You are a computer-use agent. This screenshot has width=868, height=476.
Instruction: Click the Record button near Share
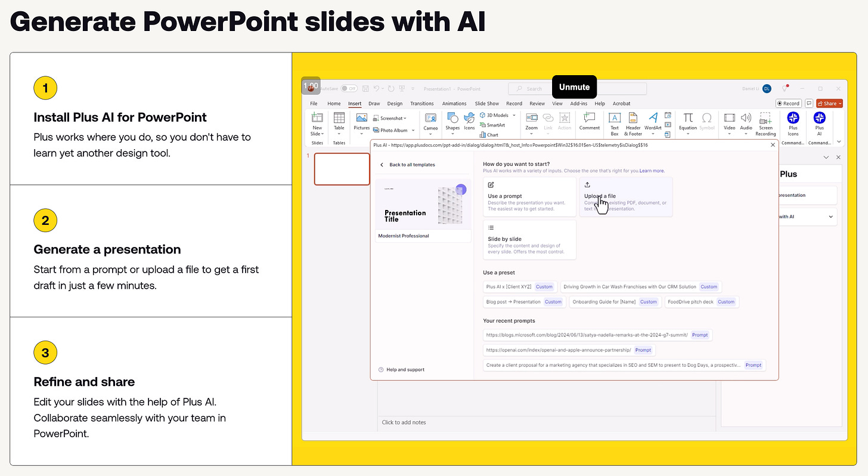(788, 103)
